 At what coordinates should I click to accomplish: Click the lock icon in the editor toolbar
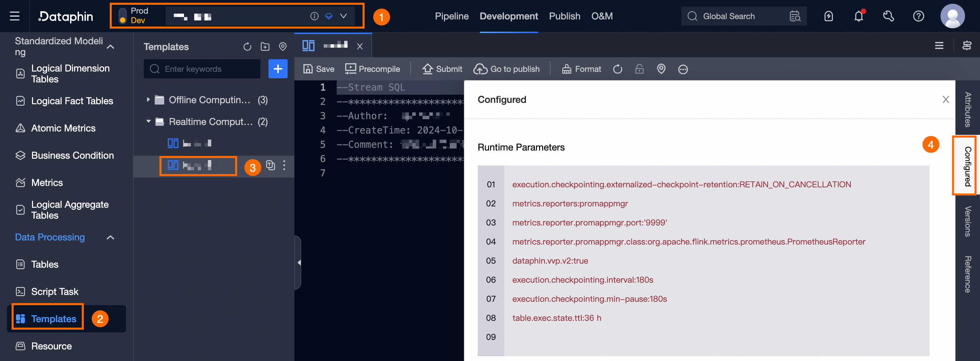pos(640,69)
